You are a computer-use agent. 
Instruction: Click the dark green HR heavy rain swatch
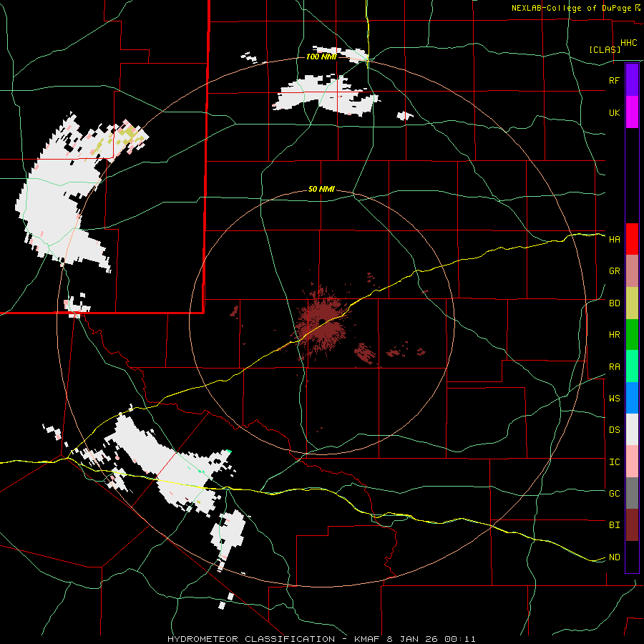632,335
